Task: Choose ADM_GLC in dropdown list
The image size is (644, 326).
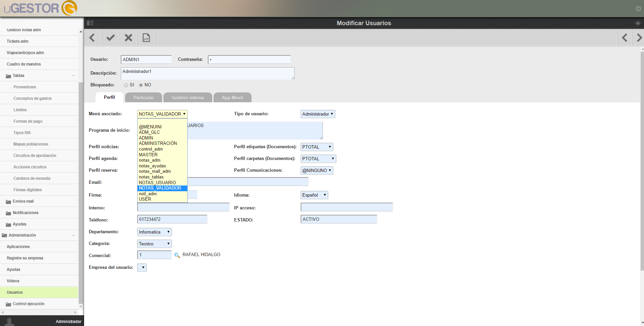Action: 162,132
